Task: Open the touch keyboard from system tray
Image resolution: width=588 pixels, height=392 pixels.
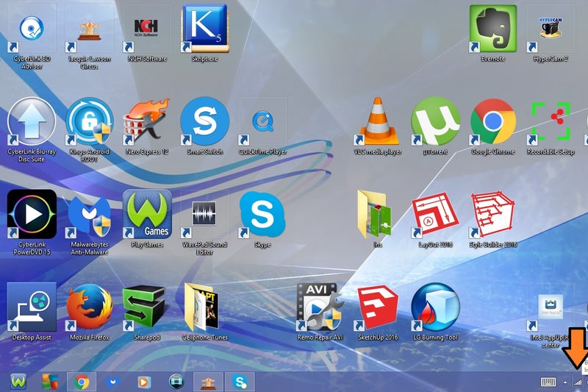Action: 548,382
